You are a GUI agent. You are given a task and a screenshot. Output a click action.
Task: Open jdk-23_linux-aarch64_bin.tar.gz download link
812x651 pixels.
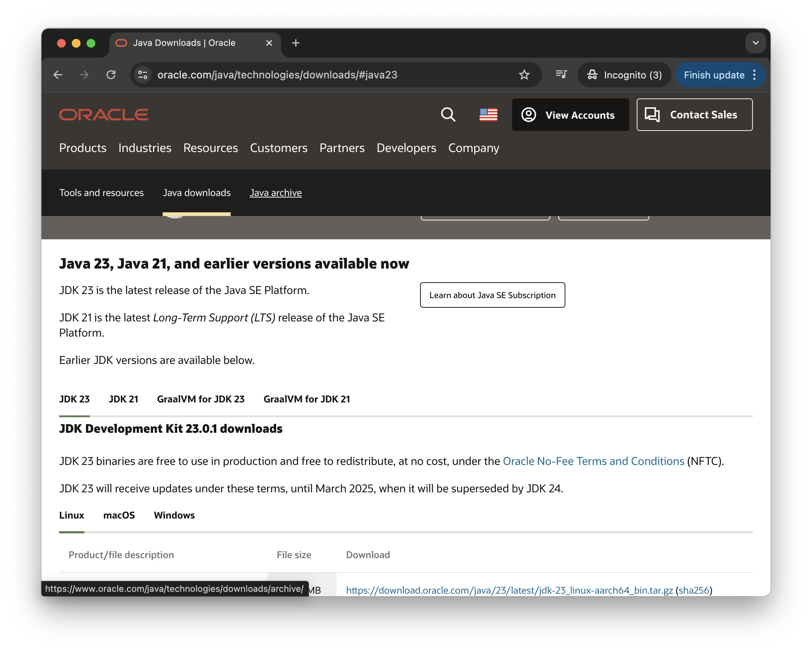pyautogui.click(x=509, y=590)
